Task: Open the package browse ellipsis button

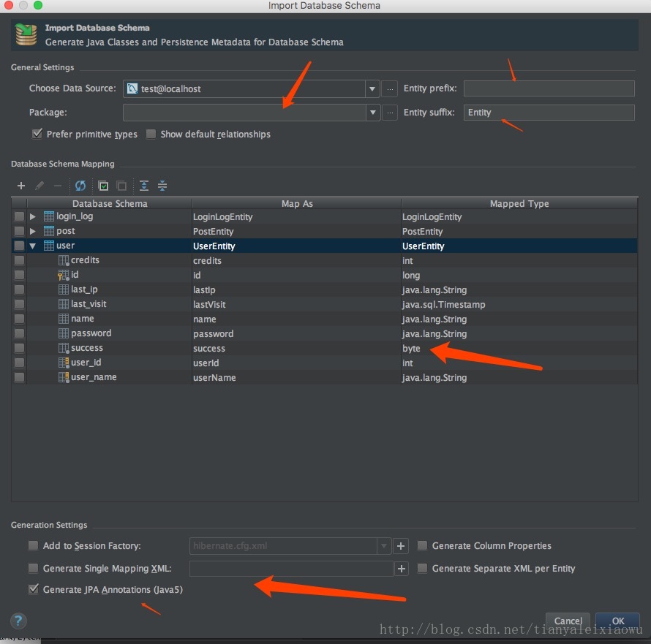Action: (390, 113)
